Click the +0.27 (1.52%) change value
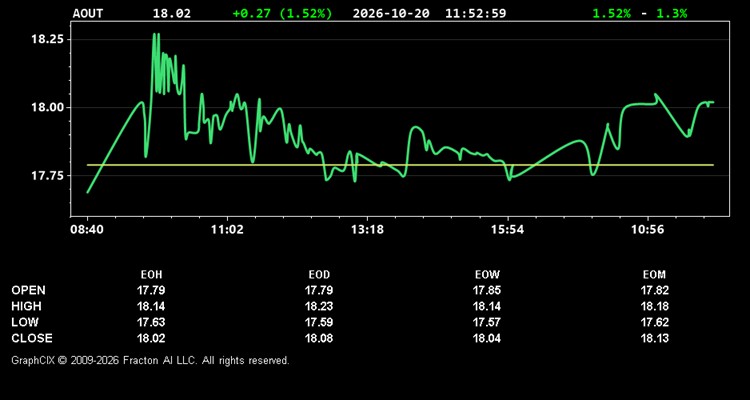The image size is (750, 400). (282, 13)
